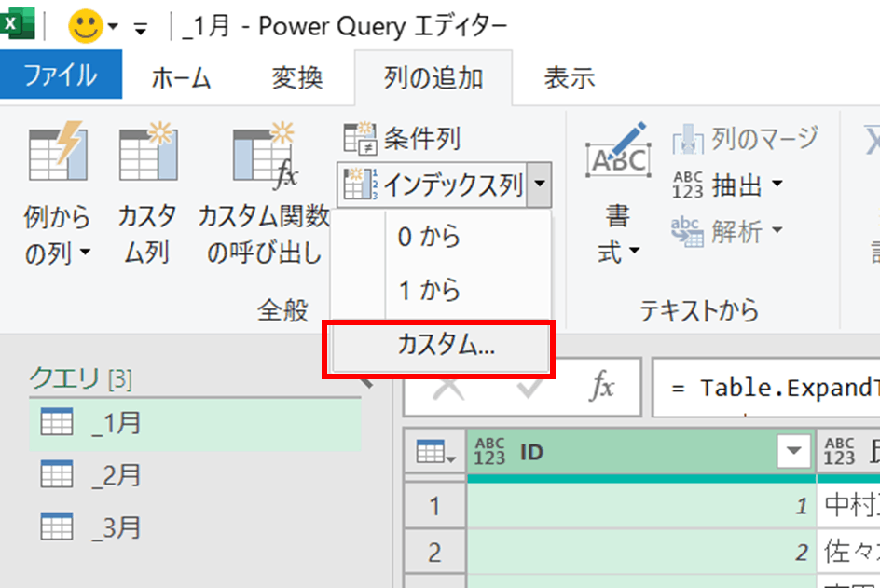Image resolution: width=880 pixels, height=588 pixels.
Task: Select the _2月 query
Action: [196, 475]
